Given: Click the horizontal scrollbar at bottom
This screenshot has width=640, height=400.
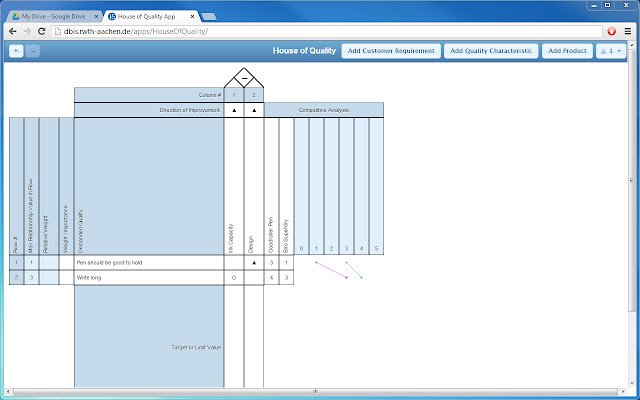Looking at the screenshot, I should 315,392.
